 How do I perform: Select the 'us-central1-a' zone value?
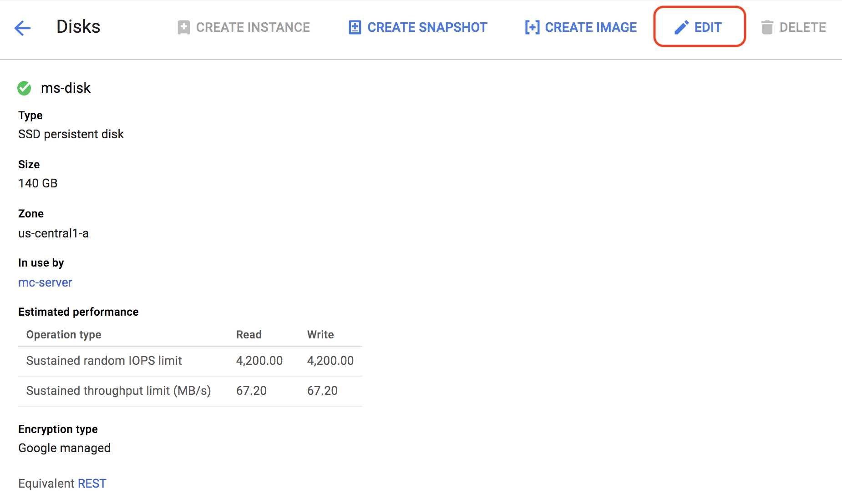(x=53, y=233)
